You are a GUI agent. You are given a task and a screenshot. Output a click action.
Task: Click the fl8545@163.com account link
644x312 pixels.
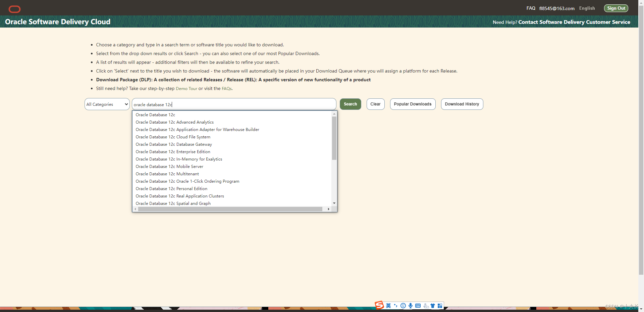pyautogui.click(x=557, y=8)
